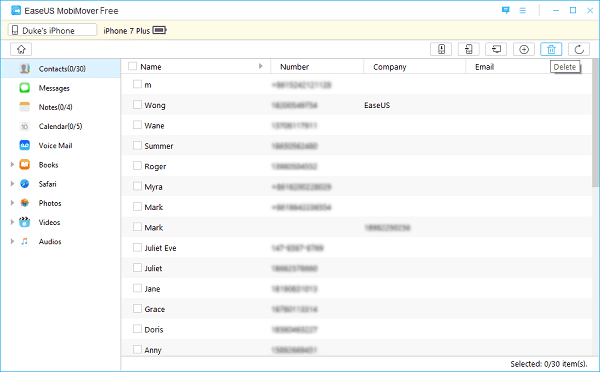This screenshot has height=372, width=600.
Task: Select the Calendar icon in sidebar
Action: pyautogui.click(x=25, y=126)
